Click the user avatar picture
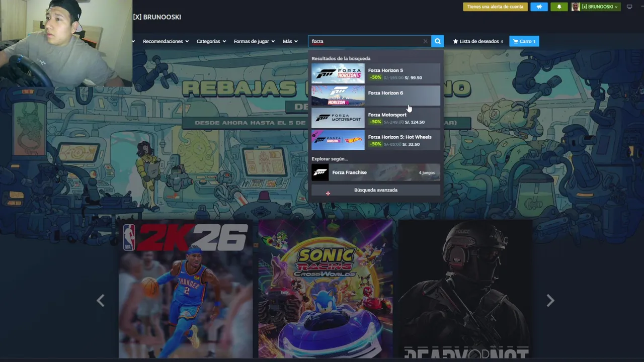644x362 pixels. click(576, 7)
